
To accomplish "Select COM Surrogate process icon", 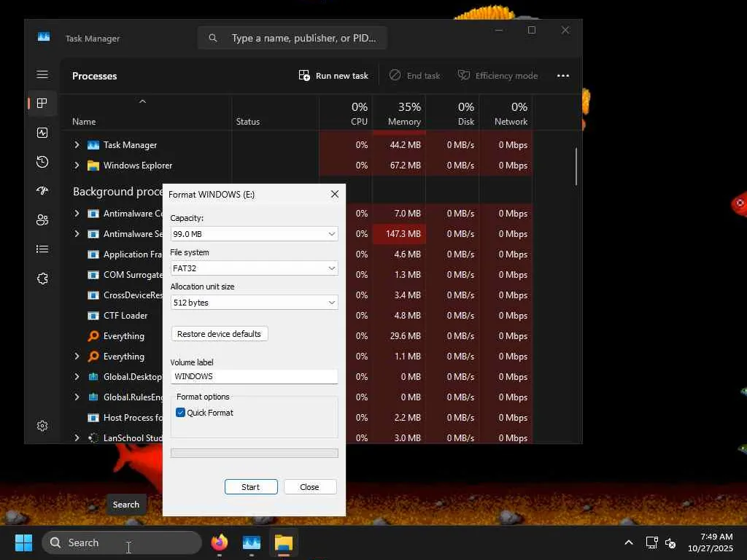I will coord(93,275).
